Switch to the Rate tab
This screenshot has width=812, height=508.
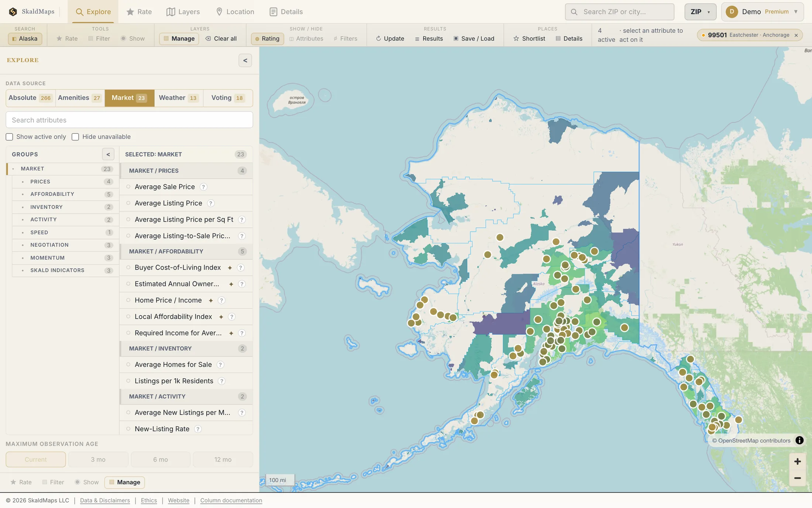pos(139,12)
